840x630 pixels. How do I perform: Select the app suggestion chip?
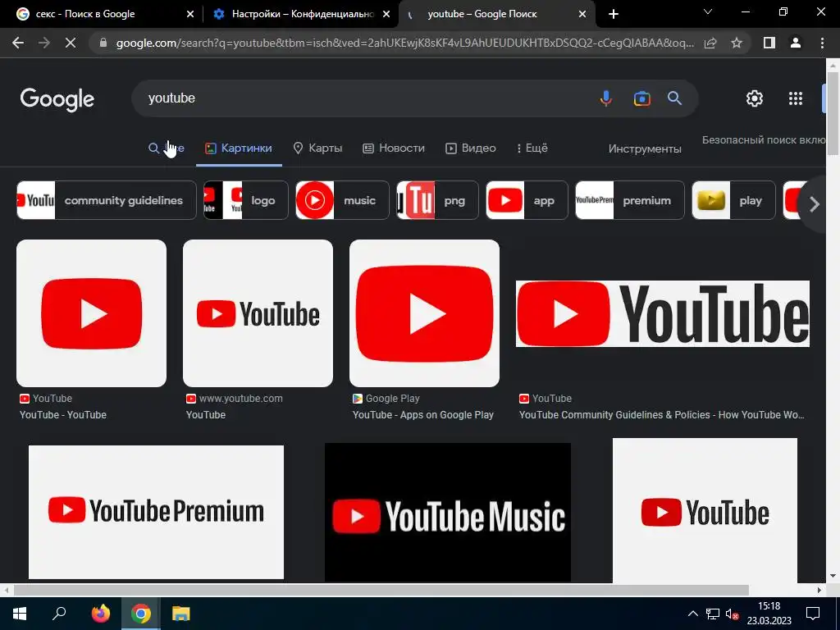[527, 200]
